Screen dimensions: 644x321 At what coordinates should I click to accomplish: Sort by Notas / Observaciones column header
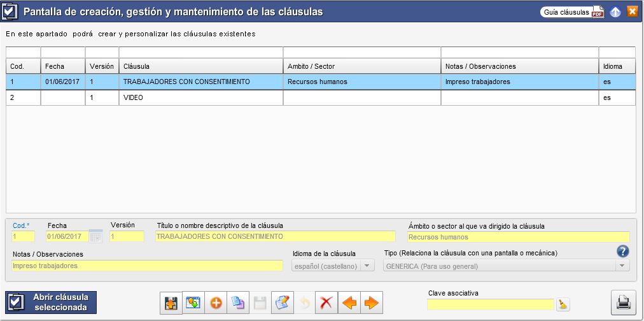click(519, 66)
